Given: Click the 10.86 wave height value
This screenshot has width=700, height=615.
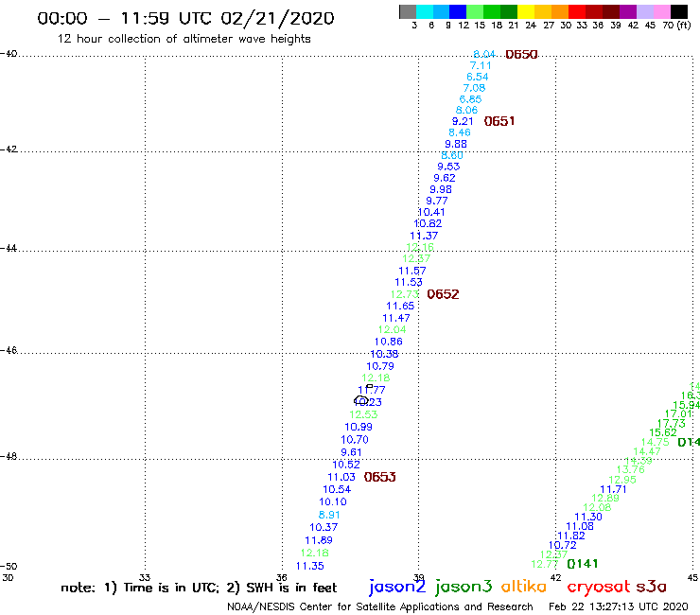Looking at the screenshot, I should [389, 342].
